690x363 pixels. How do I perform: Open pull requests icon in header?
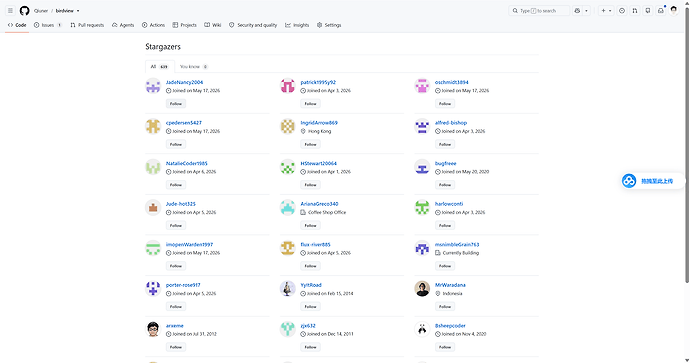coord(635,11)
